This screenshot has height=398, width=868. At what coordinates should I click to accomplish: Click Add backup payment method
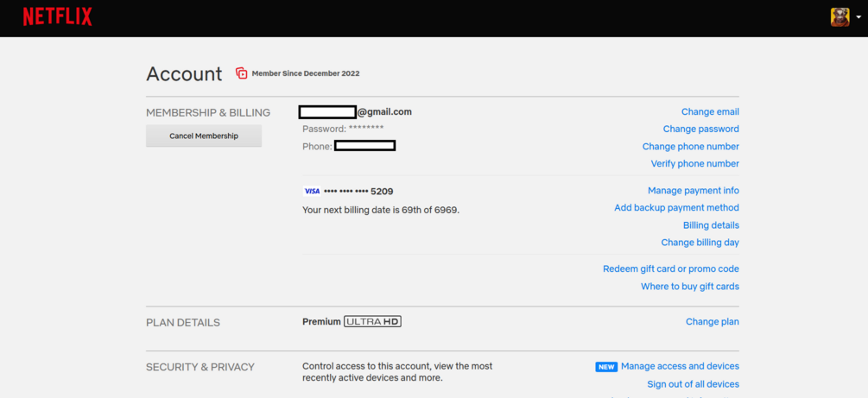click(x=676, y=208)
